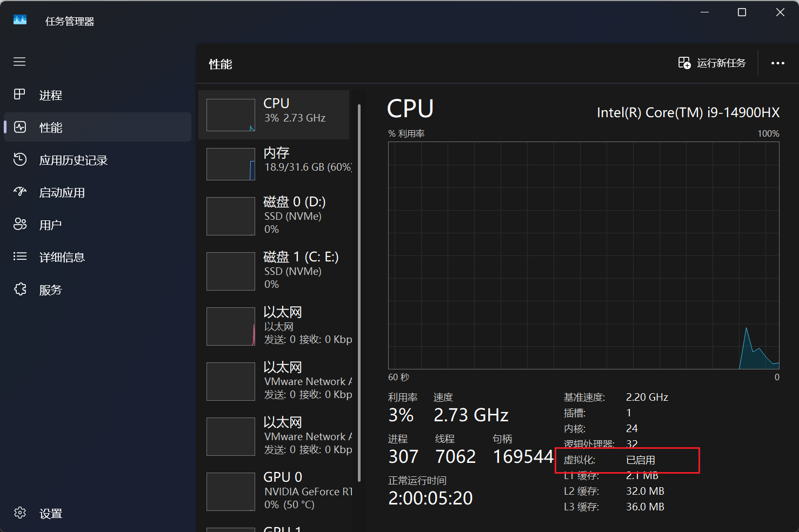This screenshot has width=799, height=532.
Task: Select the 磁盘 0 (D:) graph thumbnail
Action: point(231,217)
